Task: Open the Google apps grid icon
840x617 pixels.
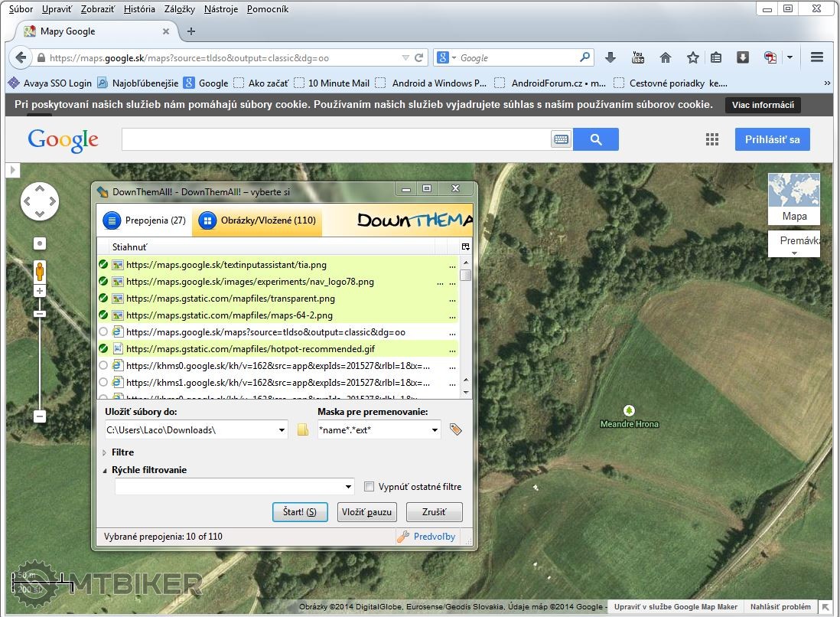Action: (712, 139)
